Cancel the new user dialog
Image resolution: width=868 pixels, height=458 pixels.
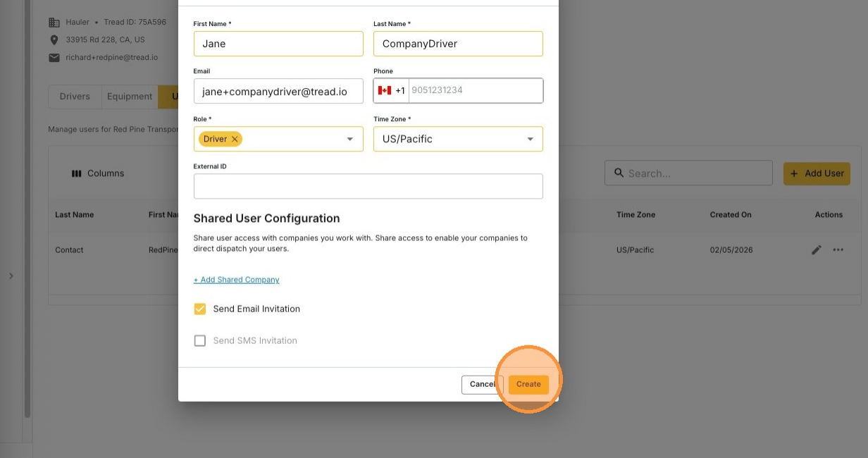tap(482, 384)
